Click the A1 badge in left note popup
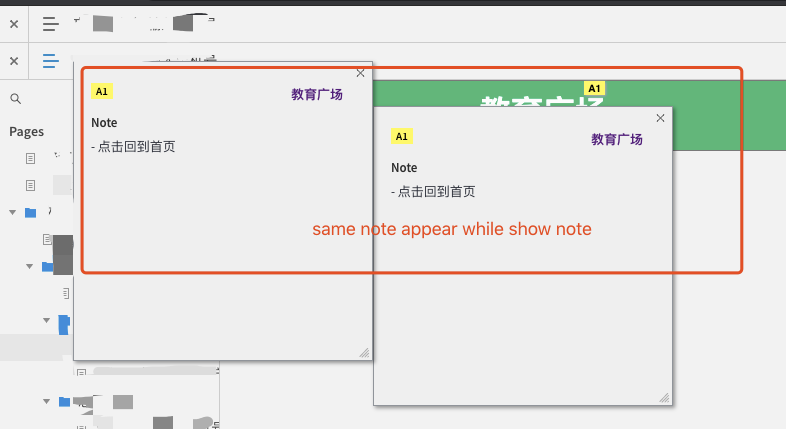The height and width of the screenshot is (429, 786). 102,91
